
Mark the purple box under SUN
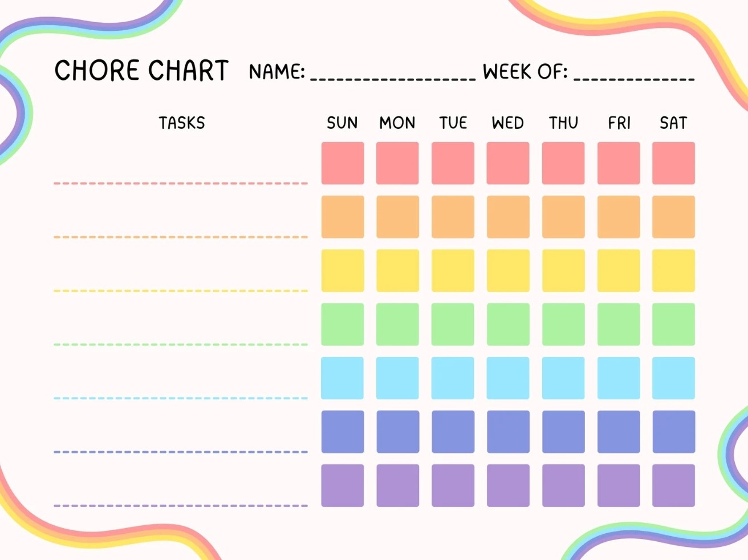tap(343, 485)
